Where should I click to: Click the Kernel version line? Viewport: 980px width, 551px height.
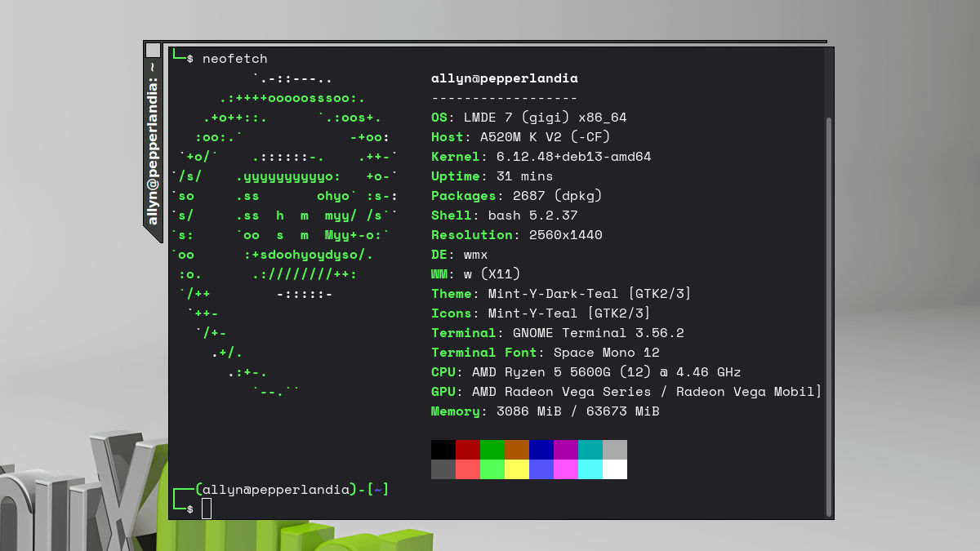tap(541, 157)
